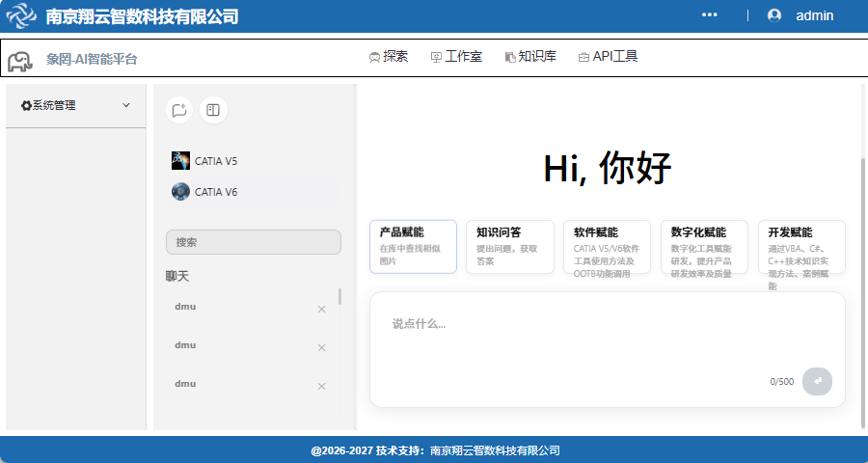This screenshot has height=463, width=868.
Task: Click the 象罔-AI智能平台 title
Action: tap(92, 59)
